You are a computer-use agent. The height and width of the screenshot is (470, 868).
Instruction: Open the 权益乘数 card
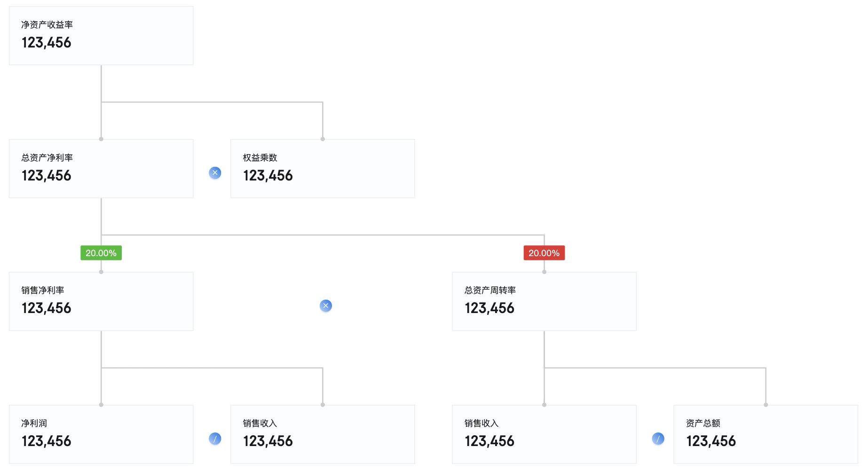click(x=323, y=168)
